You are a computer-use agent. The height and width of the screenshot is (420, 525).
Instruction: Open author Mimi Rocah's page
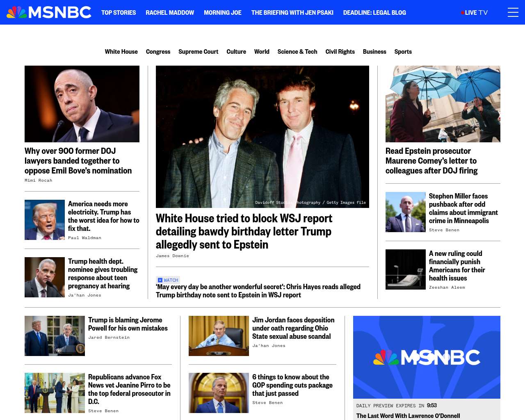tap(39, 180)
